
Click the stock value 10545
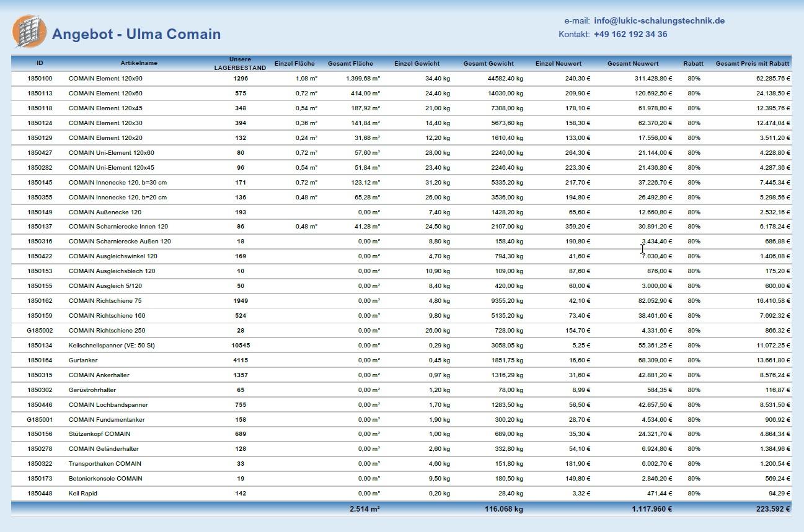pos(240,345)
